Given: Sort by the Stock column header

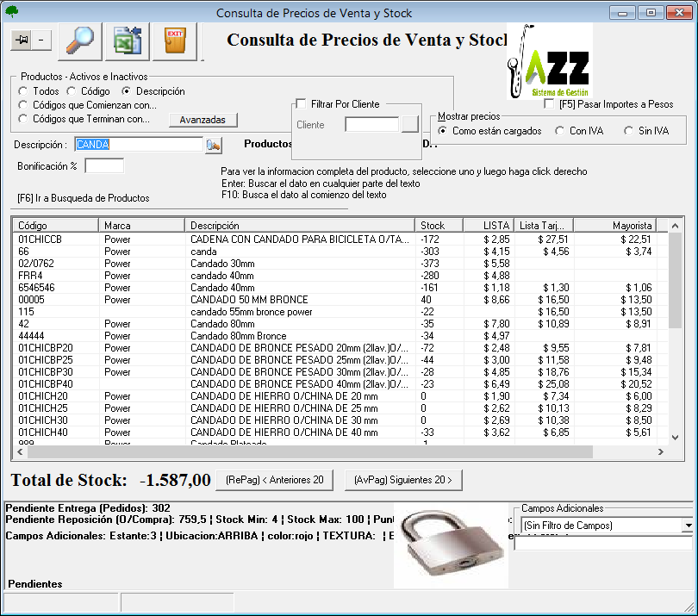Looking at the screenshot, I should click(438, 225).
